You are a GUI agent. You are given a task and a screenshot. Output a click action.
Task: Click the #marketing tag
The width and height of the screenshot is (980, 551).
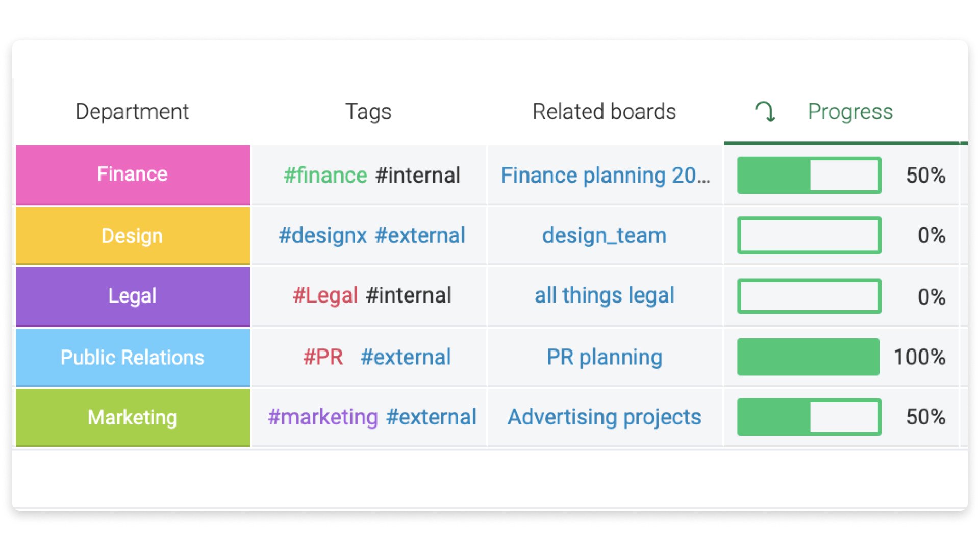pos(322,417)
